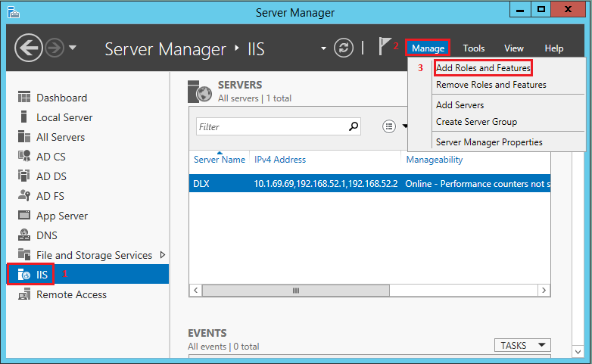
Task: Go to Local Server page
Action: coord(64,117)
